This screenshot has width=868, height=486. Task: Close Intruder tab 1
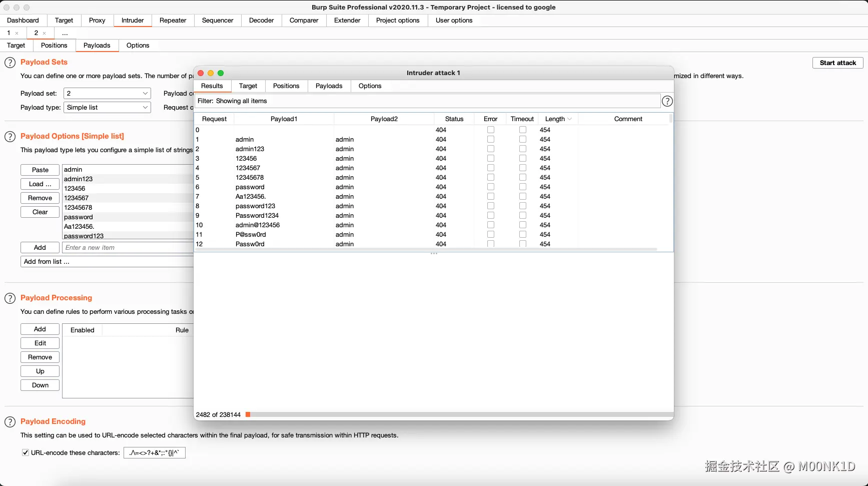point(17,33)
